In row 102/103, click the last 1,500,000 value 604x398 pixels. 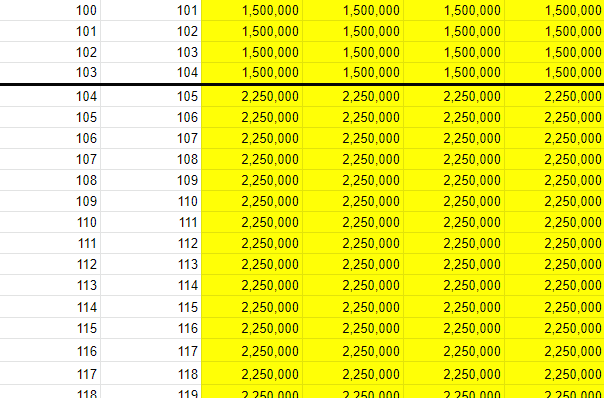point(555,52)
